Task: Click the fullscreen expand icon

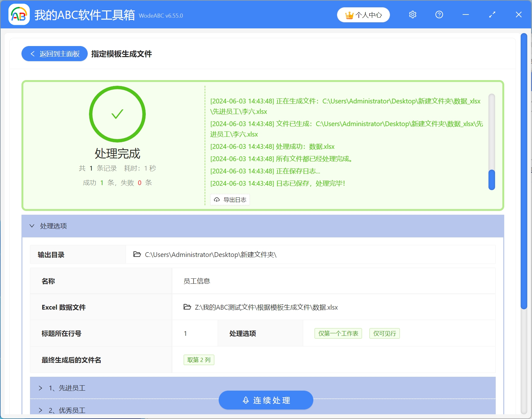Action: click(492, 15)
